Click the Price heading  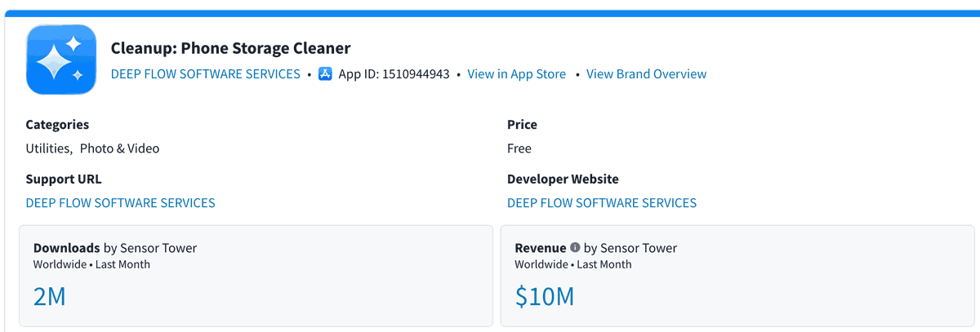click(522, 125)
